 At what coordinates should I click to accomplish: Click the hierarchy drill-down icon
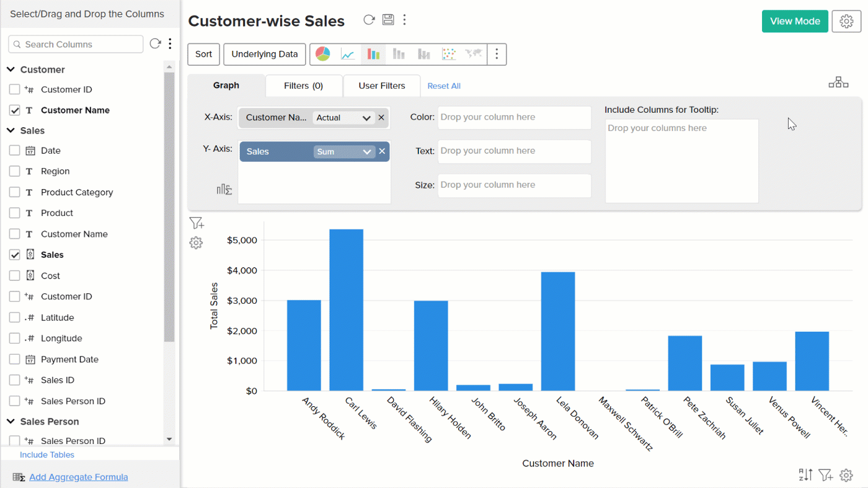pos(838,82)
